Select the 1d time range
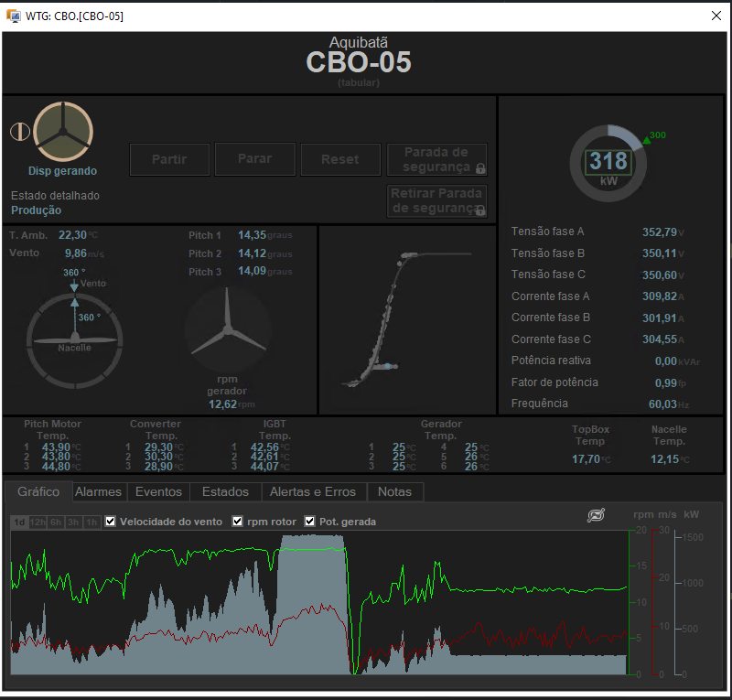The image size is (732, 700). point(19,522)
